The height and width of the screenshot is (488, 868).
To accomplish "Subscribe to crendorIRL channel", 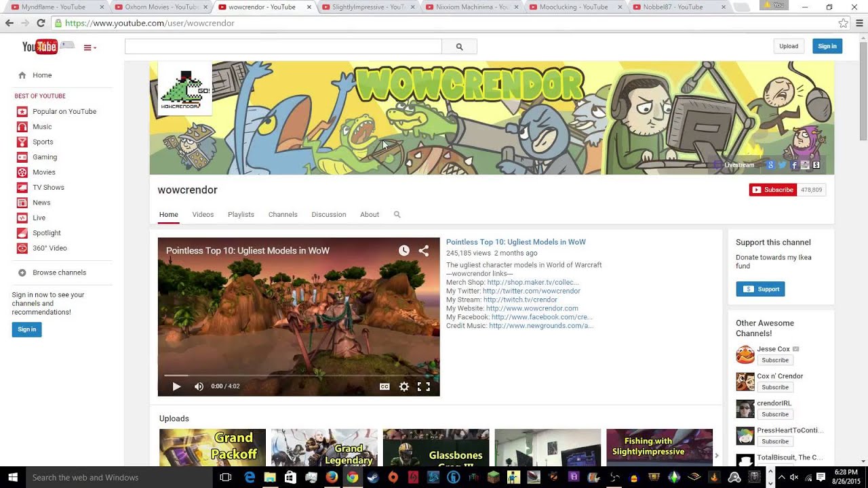I will [774, 414].
